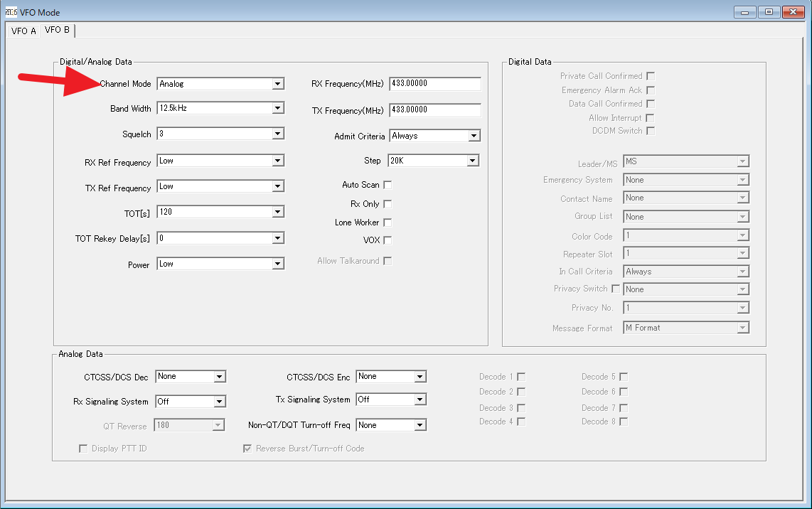Screen dimensions: 812x509
Task: Switch to the VFO A tab
Action: click(23, 31)
